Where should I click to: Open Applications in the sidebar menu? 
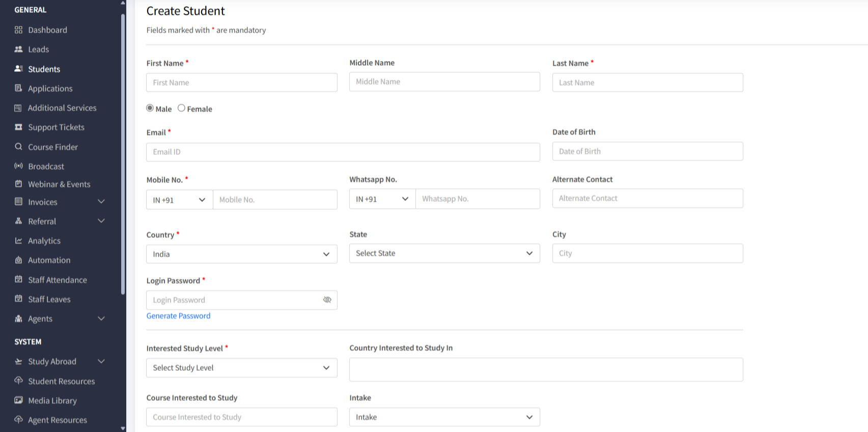(x=50, y=89)
